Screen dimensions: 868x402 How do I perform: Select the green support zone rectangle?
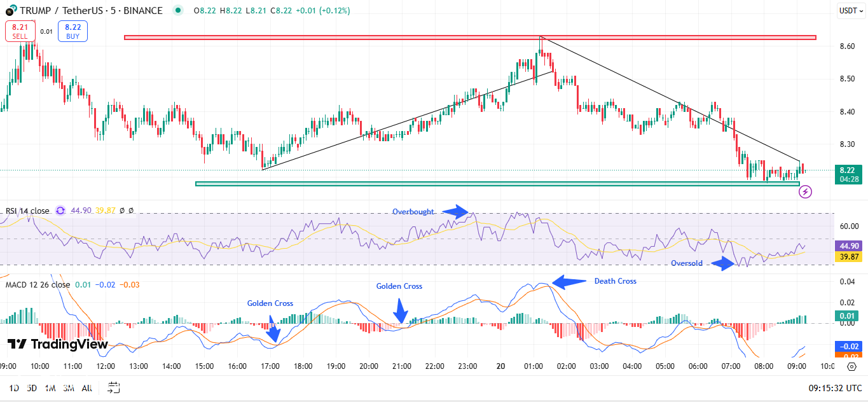pos(497,184)
